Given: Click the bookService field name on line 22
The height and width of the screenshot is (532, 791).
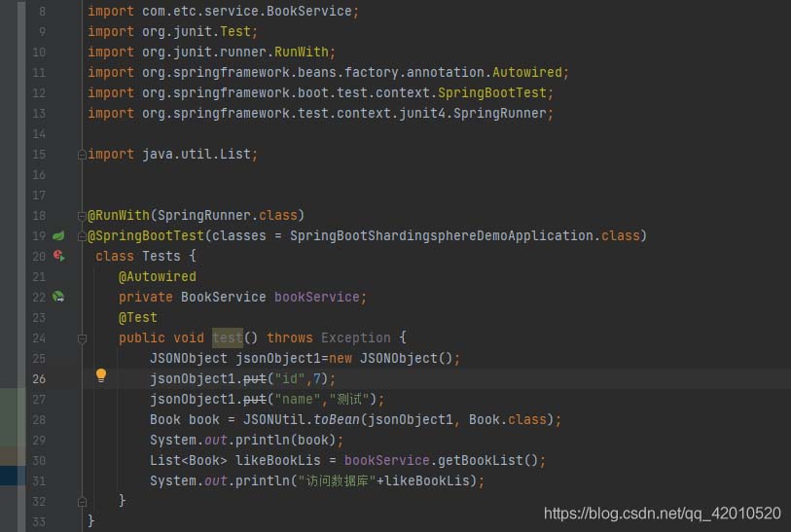Looking at the screenshot, I should tap(316, 297).
